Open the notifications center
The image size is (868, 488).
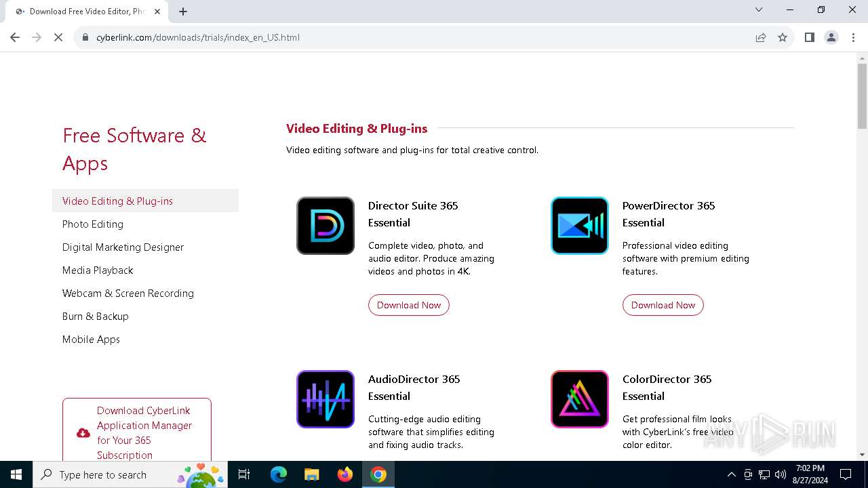[x=846, y=474]
